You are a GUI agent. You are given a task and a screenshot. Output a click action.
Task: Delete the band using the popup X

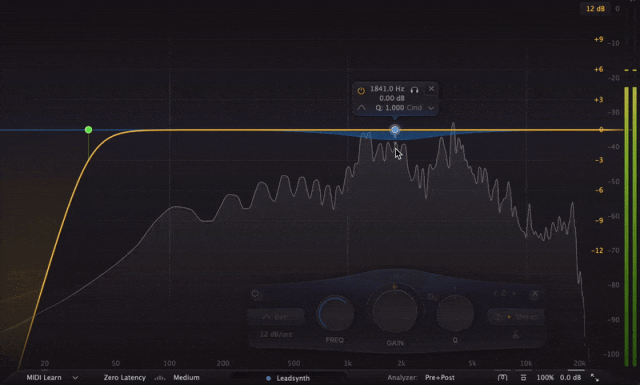(x=431, y=89)
